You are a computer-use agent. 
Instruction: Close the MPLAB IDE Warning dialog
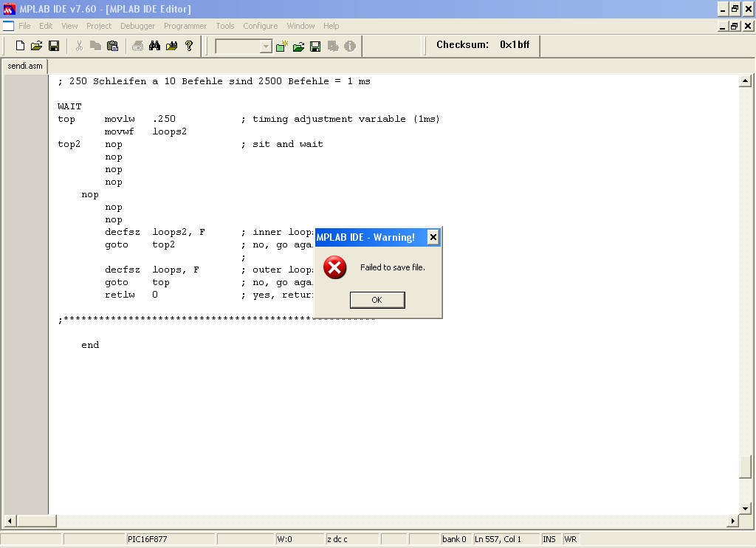(x=433, y=237)
